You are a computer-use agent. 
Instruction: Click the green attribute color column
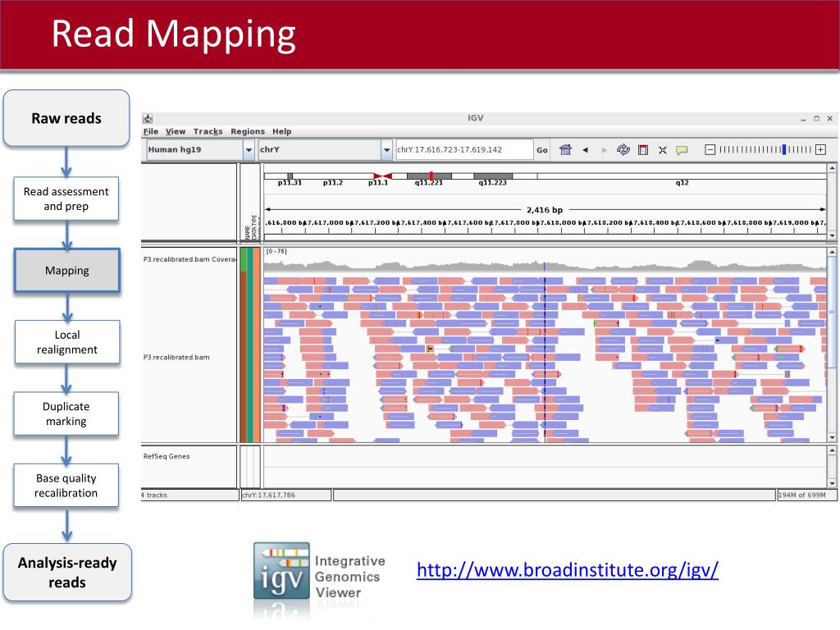point(250,345)
